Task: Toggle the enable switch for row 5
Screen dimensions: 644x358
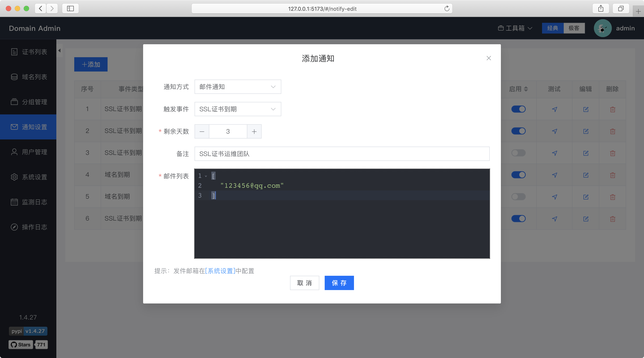Action: pos(518,197)
